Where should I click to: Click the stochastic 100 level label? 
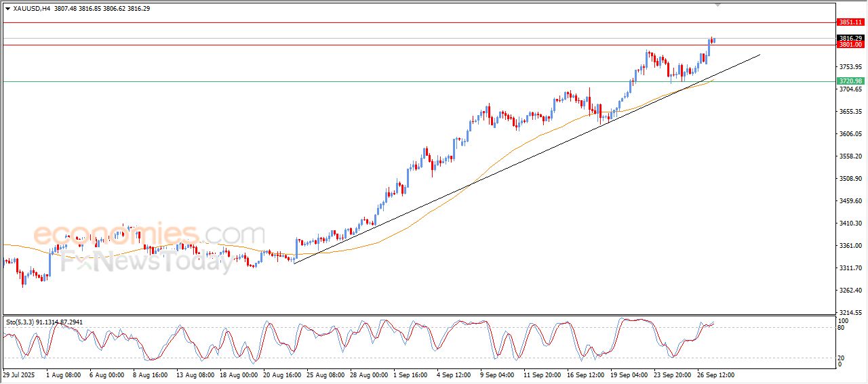pos(844,320)
